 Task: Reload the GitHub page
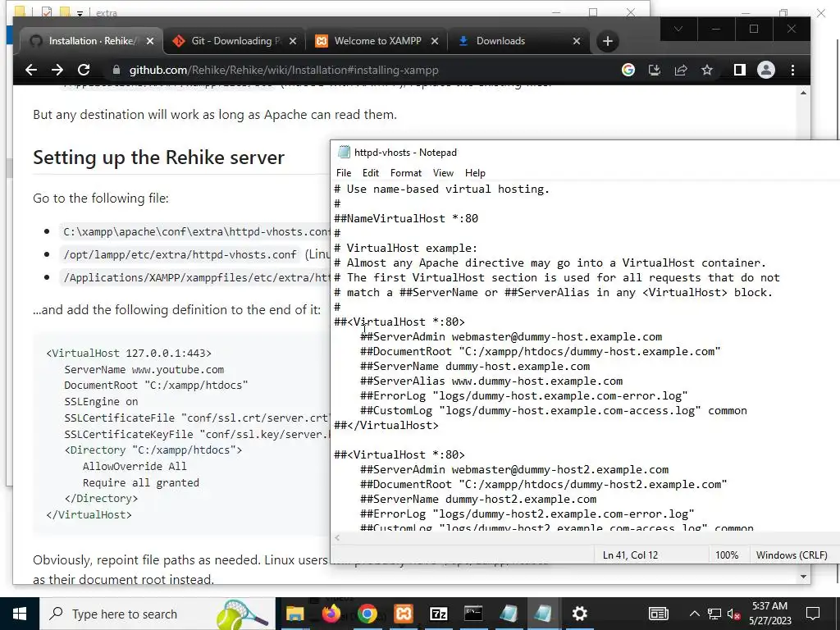point(84,70)
